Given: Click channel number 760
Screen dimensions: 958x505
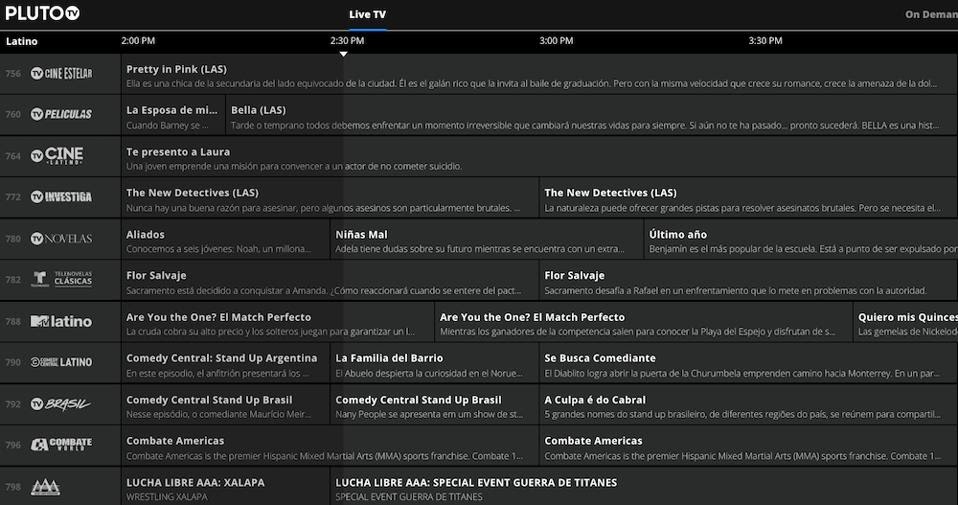Looking at the screenshot, I should pyautogui.click(x=13, y=114).
